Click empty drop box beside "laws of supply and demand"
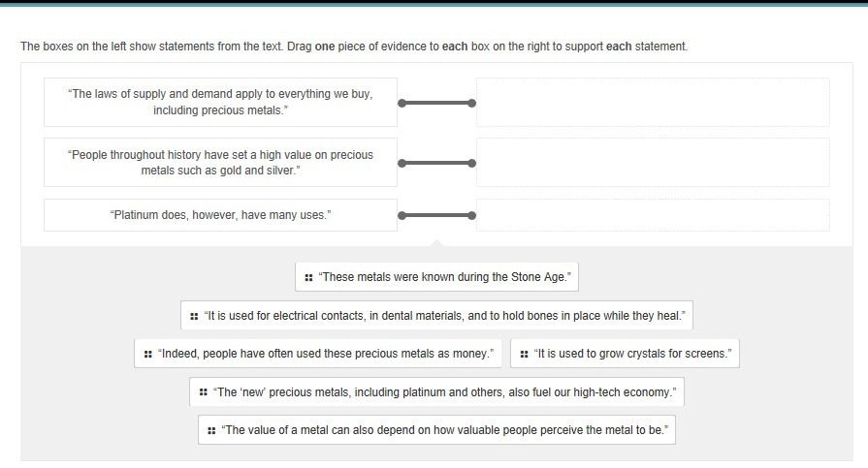Screen dimensions: 868x468 (x=653, y=102)
